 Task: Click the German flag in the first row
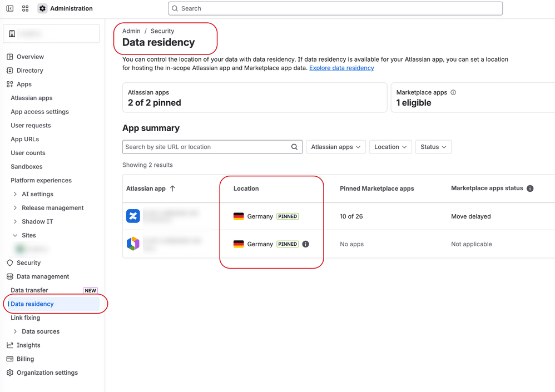pos(239,216)
